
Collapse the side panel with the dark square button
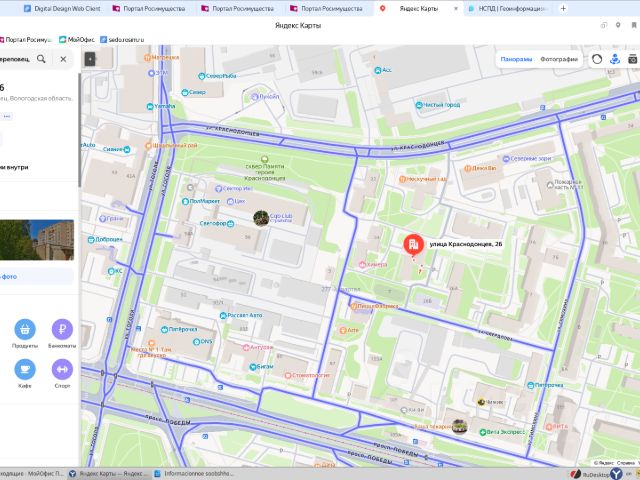pyautogui.click(x=90, y=59)
